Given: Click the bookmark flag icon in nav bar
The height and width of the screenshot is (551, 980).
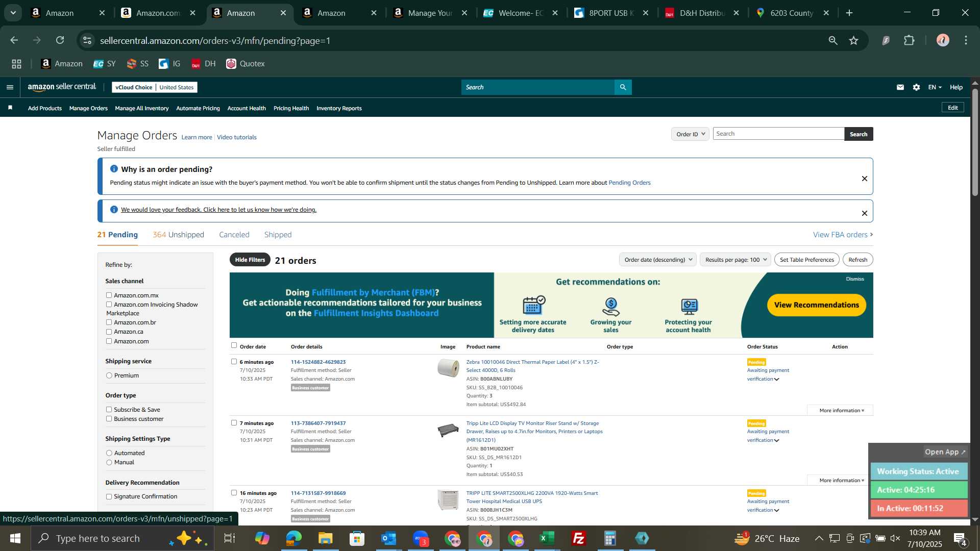Looking at the screenshot, I should (10, 108).
